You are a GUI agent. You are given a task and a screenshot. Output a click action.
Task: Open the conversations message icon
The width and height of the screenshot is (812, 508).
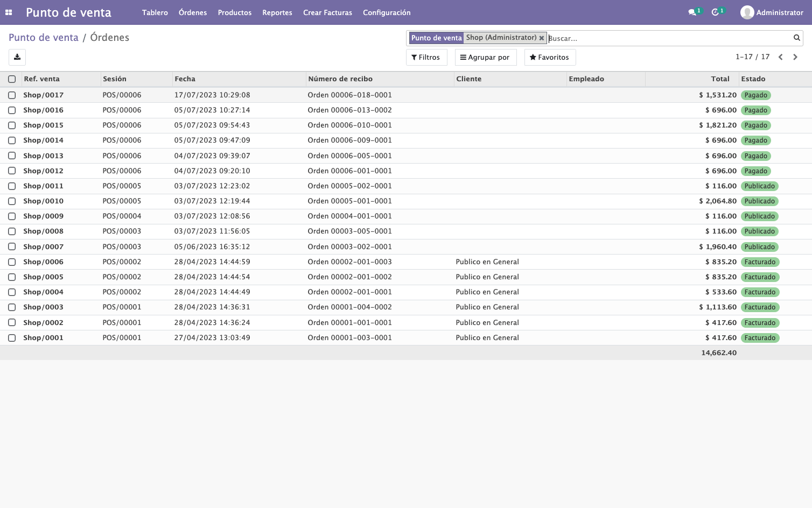692,12
